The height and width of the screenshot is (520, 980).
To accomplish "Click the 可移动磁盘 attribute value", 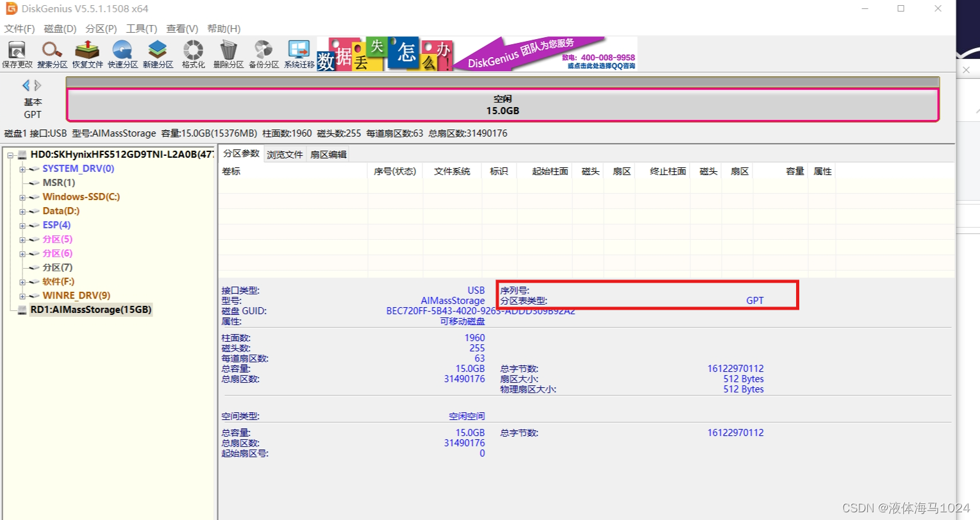I will (x=462, y=321).
